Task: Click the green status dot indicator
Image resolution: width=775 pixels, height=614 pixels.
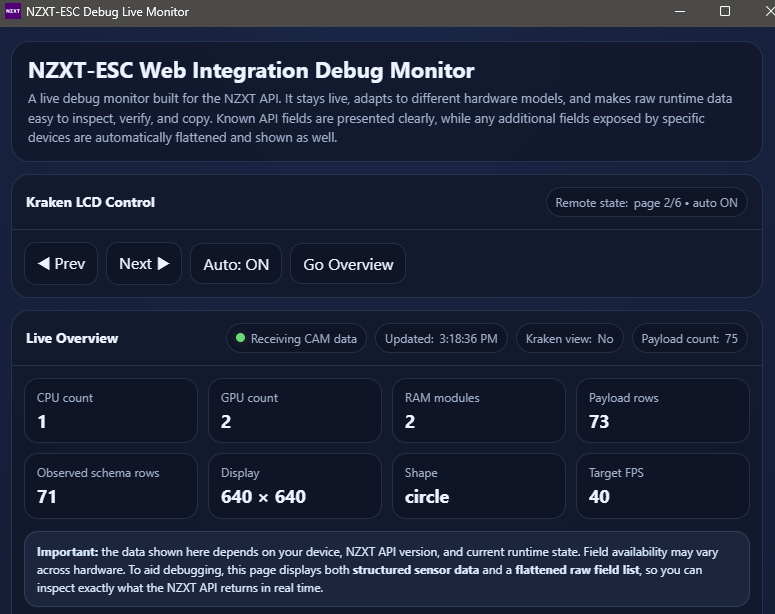Action: (241, 338)
